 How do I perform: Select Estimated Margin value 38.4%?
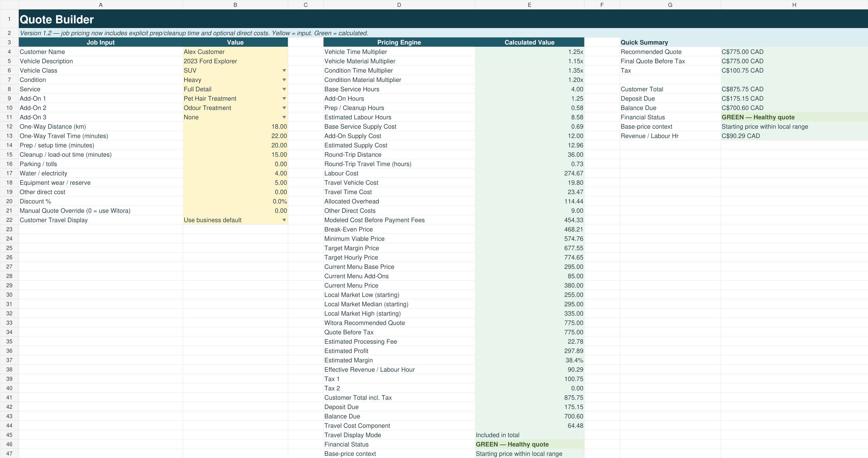pyautogui.click(x=529, y=360)
